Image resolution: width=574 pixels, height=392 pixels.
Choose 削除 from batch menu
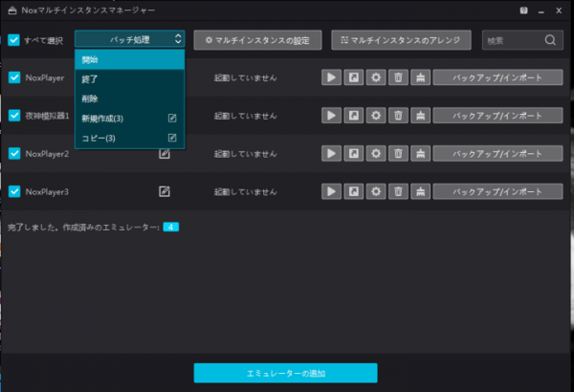tap(129, 98)
